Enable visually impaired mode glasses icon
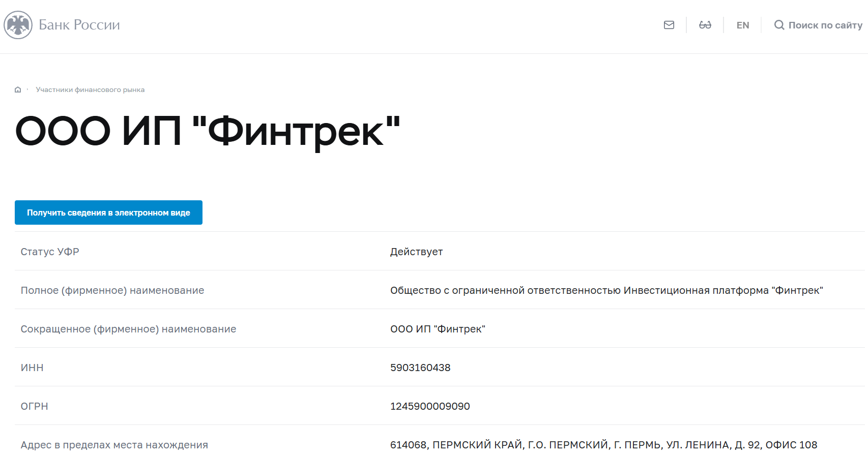The height and width of the screenshot is (456, 868). pos(705,25)
